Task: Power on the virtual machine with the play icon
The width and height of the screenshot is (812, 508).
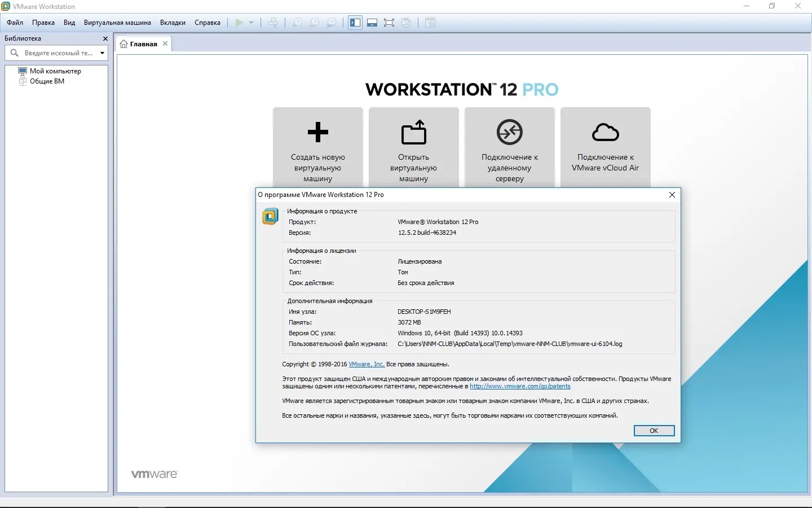Action: pyautogui.click(x=239, y=23)
